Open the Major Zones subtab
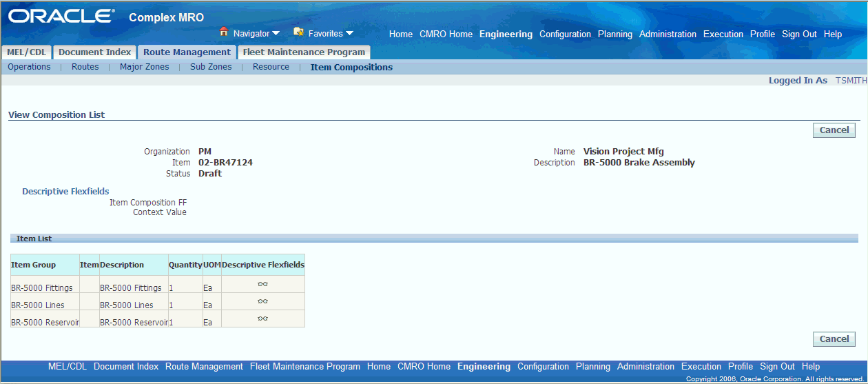The image size is (868, 384). 144,67
